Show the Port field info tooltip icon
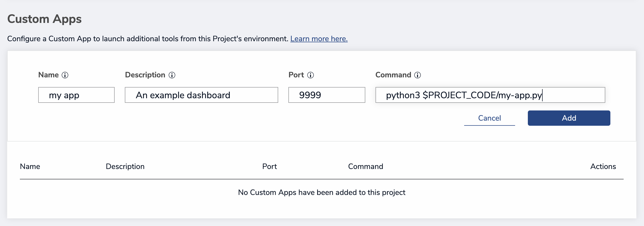Image resolution: width=644 pixels, height=226 pixels. click(x=311, y=75)
